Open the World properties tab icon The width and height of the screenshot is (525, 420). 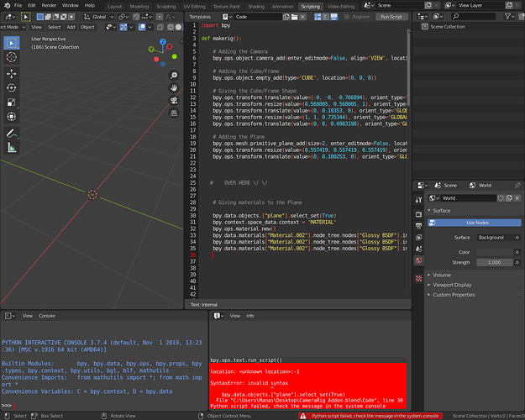click(x=418, y=260)
